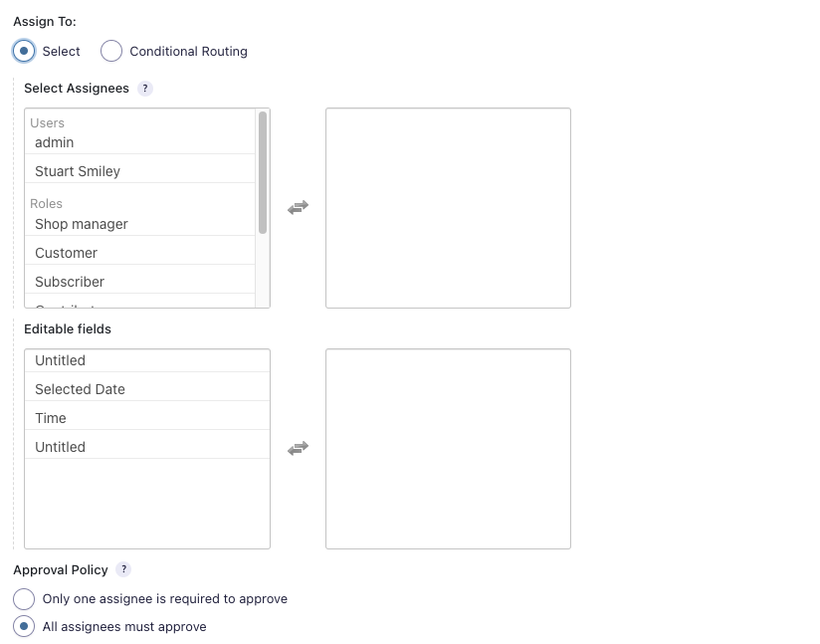Screen dimensions: 820x644
Task: Click the help icon beside Approval Policy
Action: (123, 570)
